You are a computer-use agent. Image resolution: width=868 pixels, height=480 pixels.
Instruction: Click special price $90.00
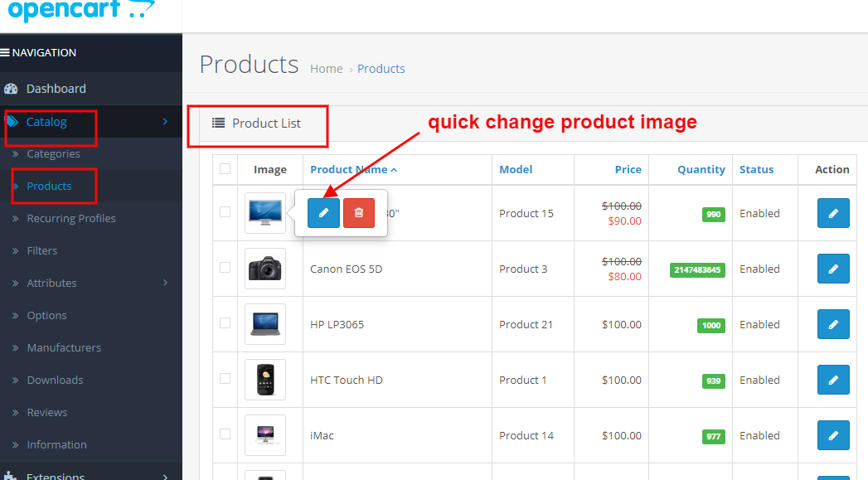click(x=624, y=221)
